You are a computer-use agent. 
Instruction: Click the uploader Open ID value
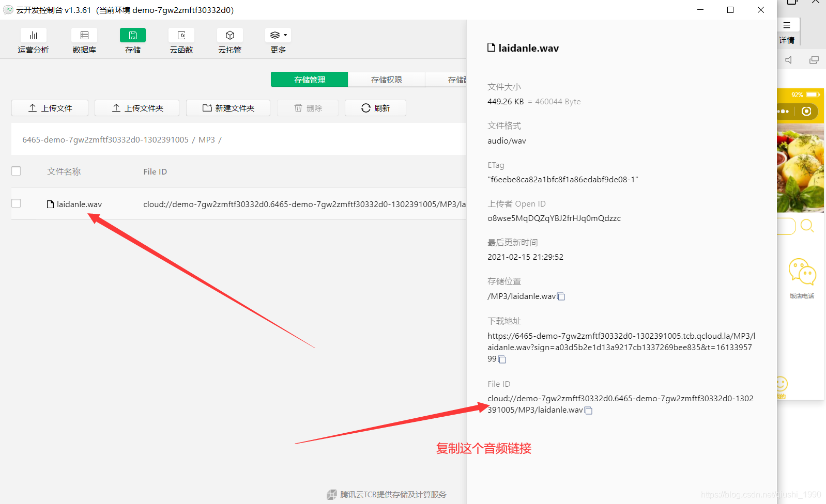[554, 218]
